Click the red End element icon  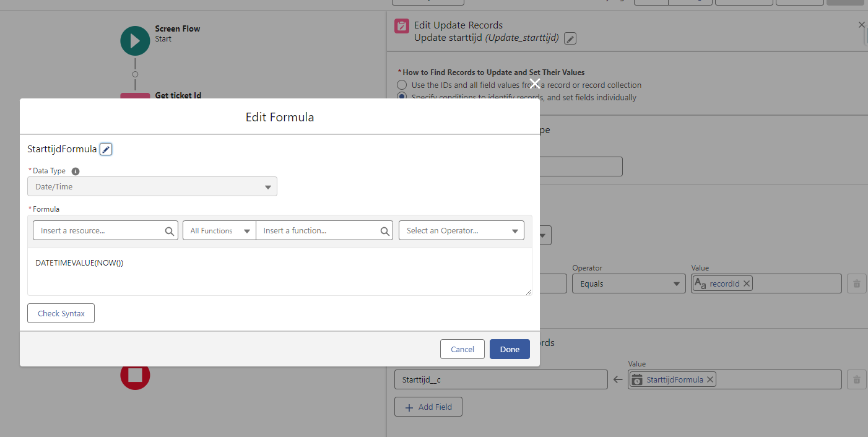[135, 375]
